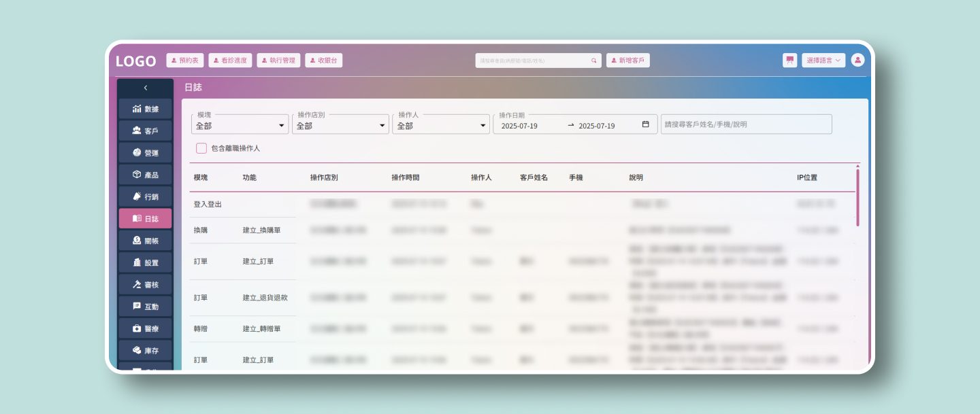The image size is (980, 414).
Task: Click the 請搜尋客戶姓名/手機/說明 search field
Action: click(x=746, y=125)
